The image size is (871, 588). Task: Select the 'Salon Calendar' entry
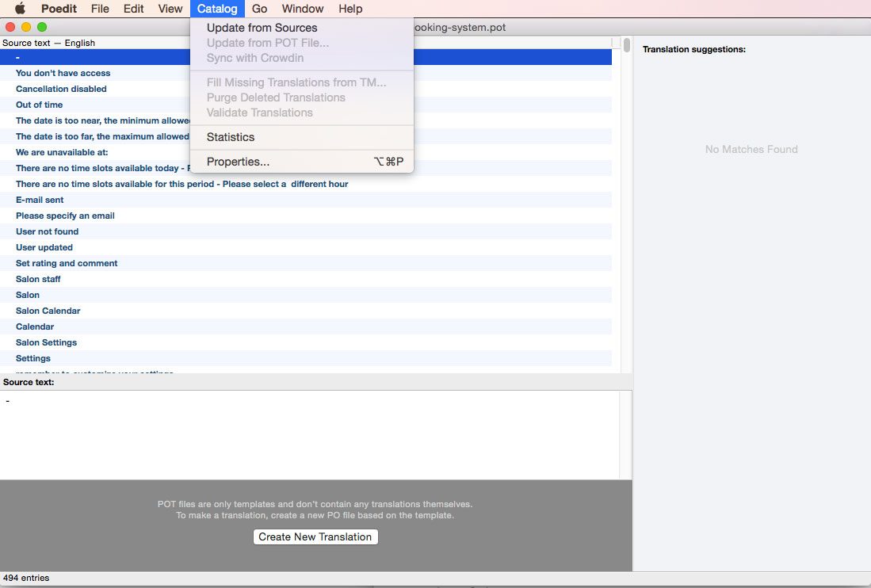coord(48,311)
